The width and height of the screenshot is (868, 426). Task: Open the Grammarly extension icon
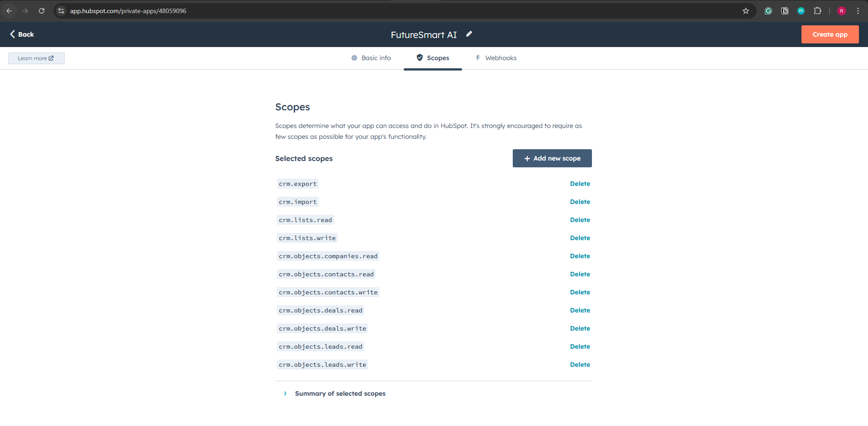tap(768, 11)
